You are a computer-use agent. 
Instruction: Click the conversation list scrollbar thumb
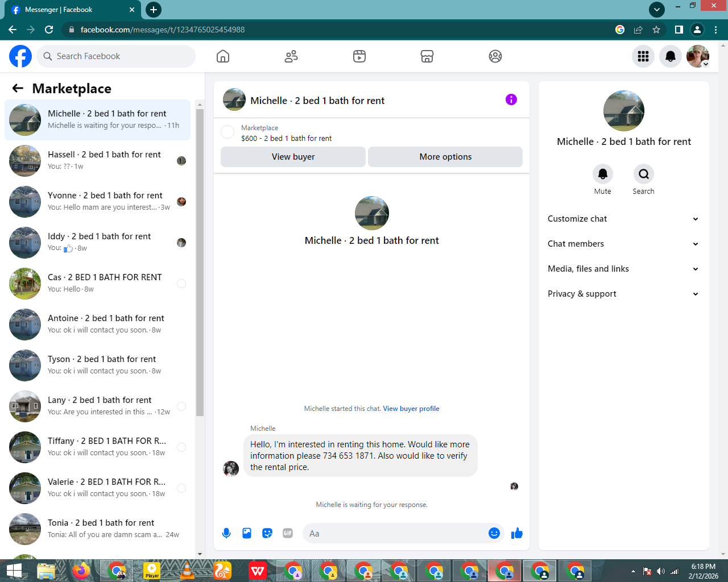[200, 263]
